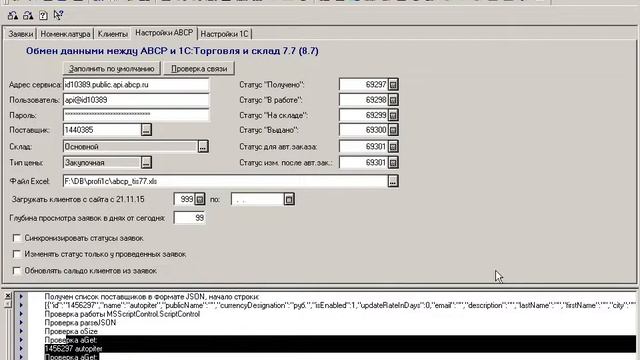The width and height of the screenshot is (640, 360).
Task: Open the Склад selection ellipsis button
Action: click(203, 147)
